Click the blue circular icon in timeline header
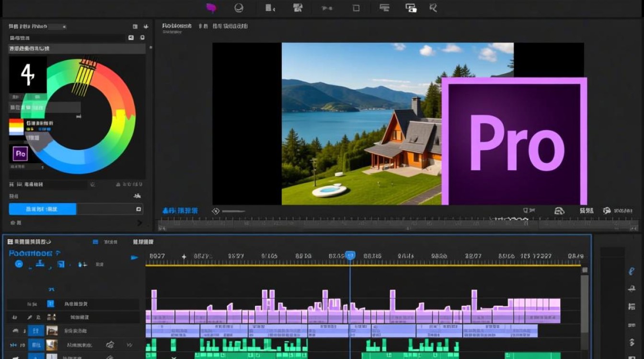The width and height of the screenshot is (644, 359). 19,264
